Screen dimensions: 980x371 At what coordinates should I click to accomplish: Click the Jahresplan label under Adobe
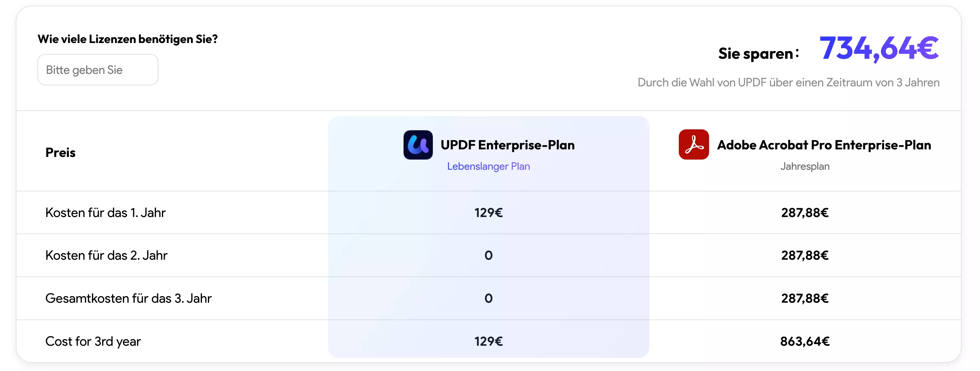tap(805, 166)
